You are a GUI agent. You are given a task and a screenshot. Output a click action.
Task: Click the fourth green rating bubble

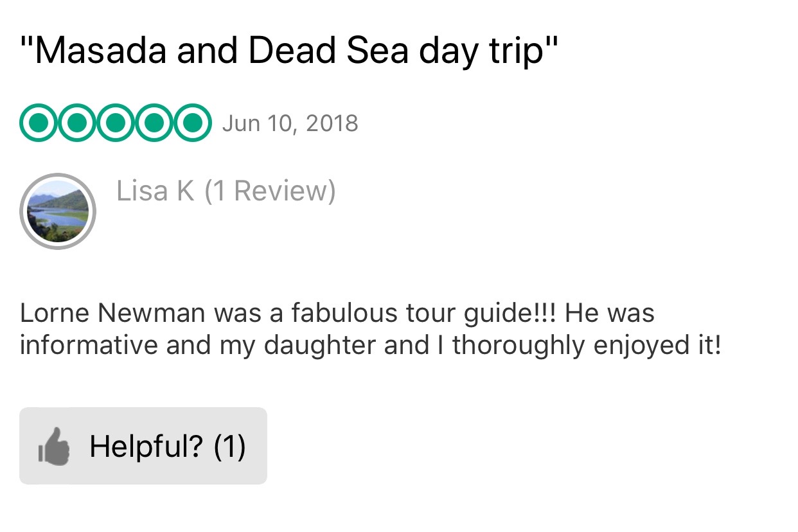point(154,122)
